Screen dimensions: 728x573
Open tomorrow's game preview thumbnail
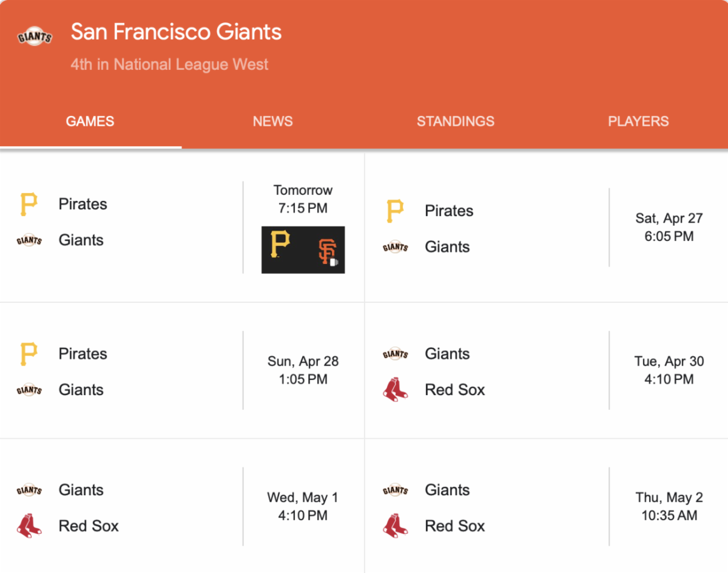pyautogui.click(x=303, y=249)
